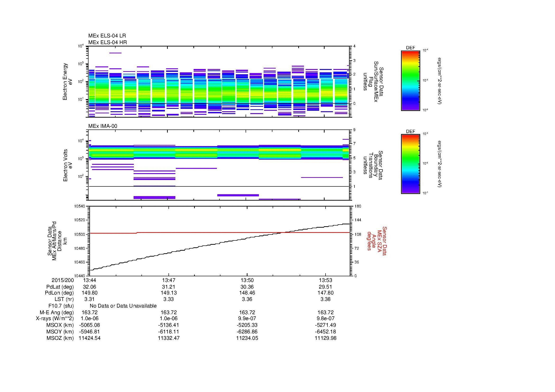Click the PdLat value '31.21'

168,287
